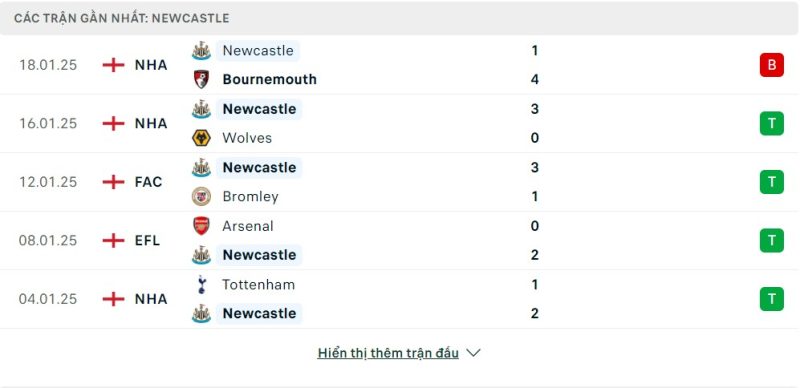Expand the list with the chevron arrow
Screen dimensions: 800x388
click(x=473, y=353)
